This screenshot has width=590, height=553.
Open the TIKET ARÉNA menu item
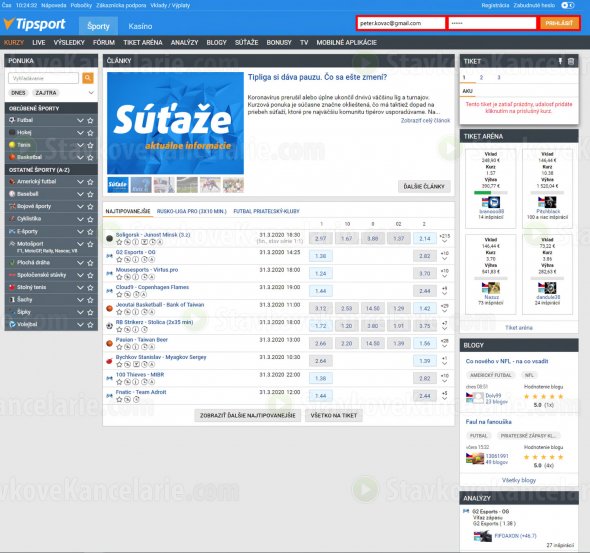[x=143, y=43]
